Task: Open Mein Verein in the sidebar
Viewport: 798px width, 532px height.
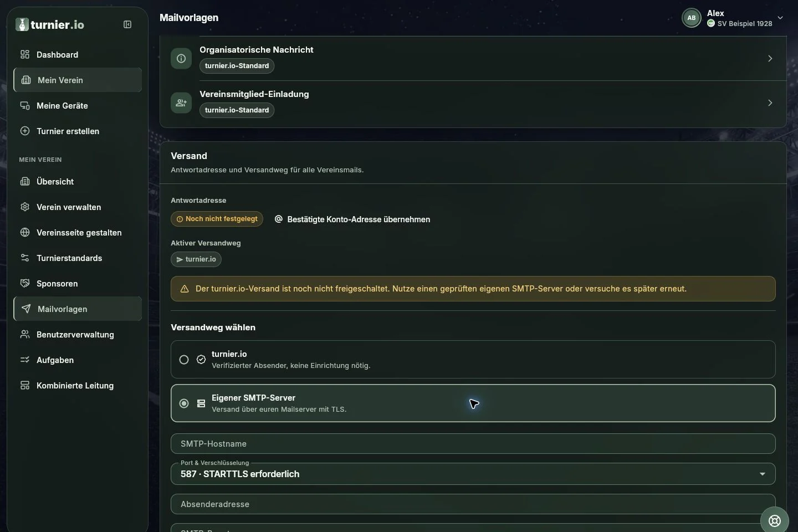Action: [x=78, y=80]
